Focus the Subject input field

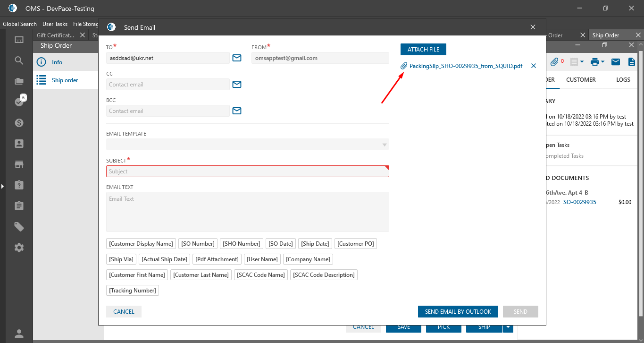(248, 171)
